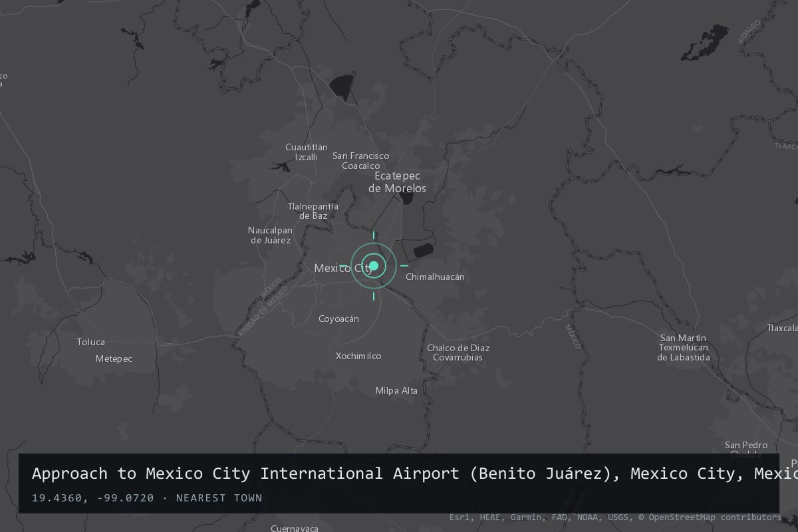Click San Francisco Coacalco label
The height and width of the screenshot is (532, 798).
(x=361, y=161)
